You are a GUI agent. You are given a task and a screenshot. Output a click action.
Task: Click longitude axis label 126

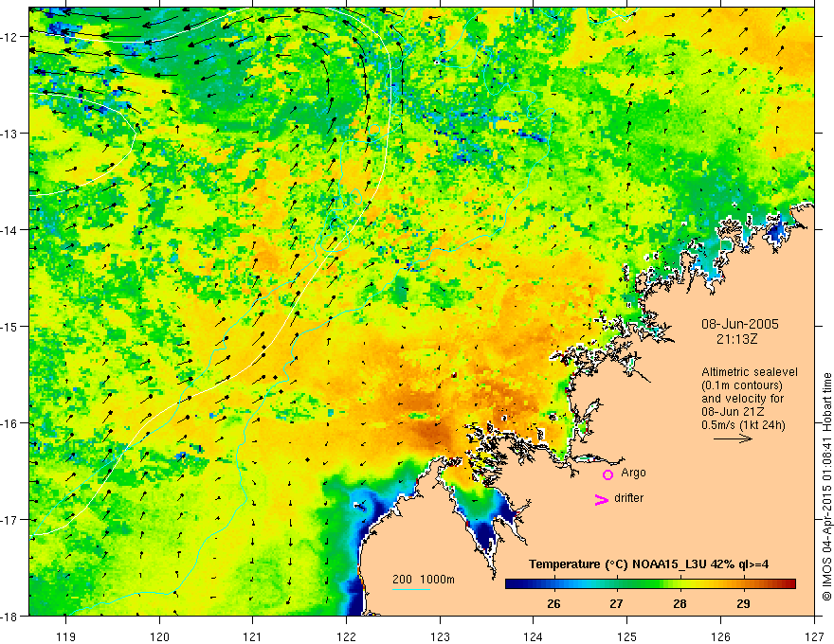(x=720, y=636)
